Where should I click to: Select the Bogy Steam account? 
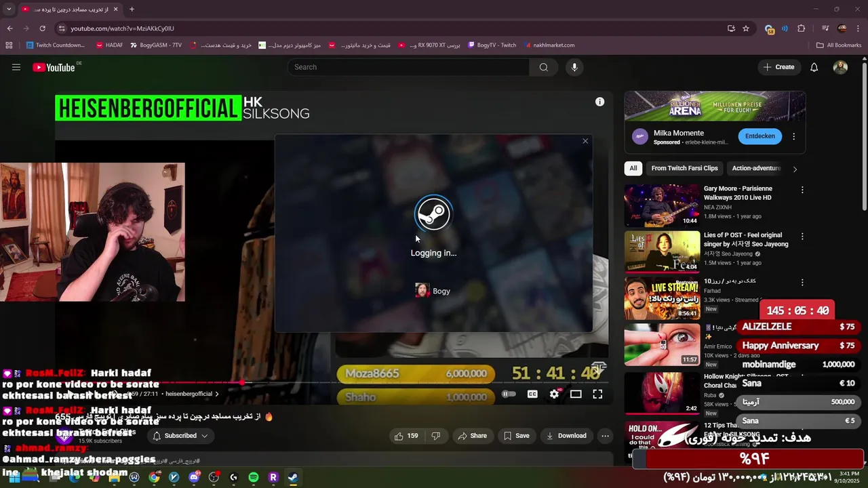[x=433, y=291]
